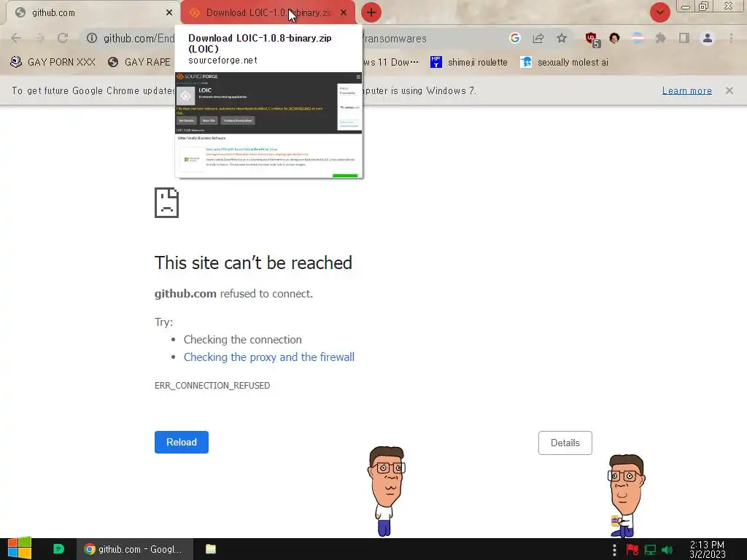Screen dimensions: 747x560
Task: Open Chrome's three-dot menu
Action: pos(731,38)
